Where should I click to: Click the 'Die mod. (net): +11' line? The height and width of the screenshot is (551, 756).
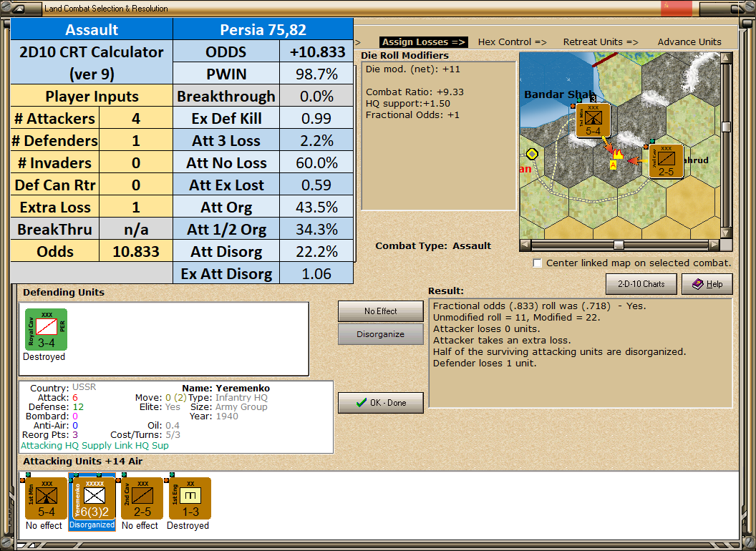[x=412, y=69]
